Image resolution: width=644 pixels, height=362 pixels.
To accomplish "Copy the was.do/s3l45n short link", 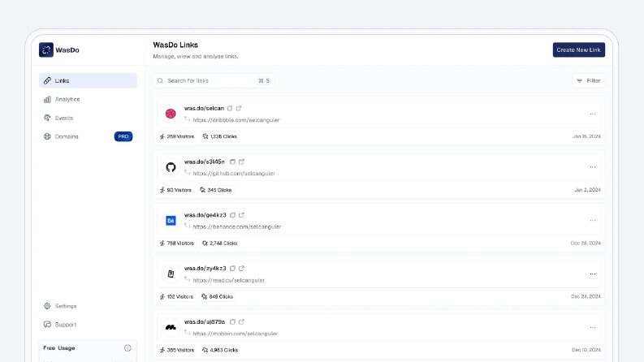I will (x=232, y=162).
